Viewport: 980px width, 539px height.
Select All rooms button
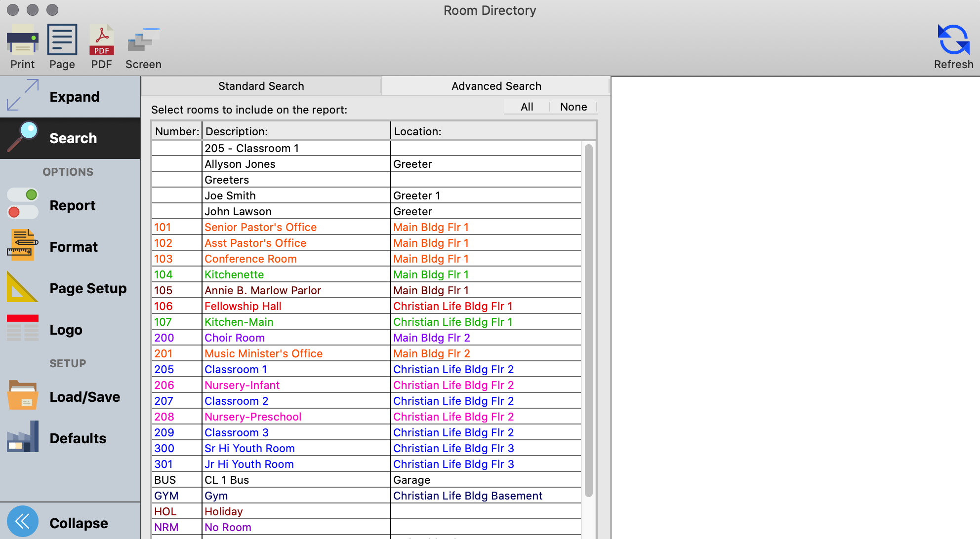pyautogui.click(x=527, y=107)
